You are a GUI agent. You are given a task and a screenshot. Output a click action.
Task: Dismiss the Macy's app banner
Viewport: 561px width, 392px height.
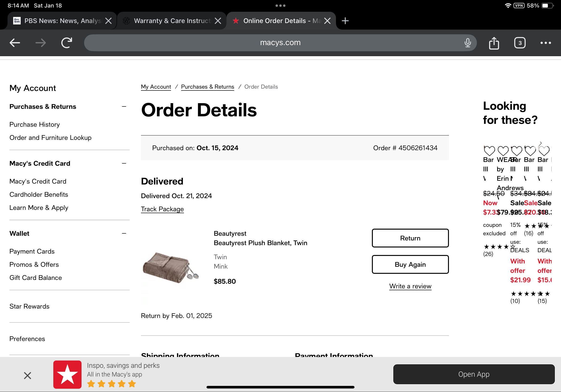pyautogui.click(x=28, y=375)
